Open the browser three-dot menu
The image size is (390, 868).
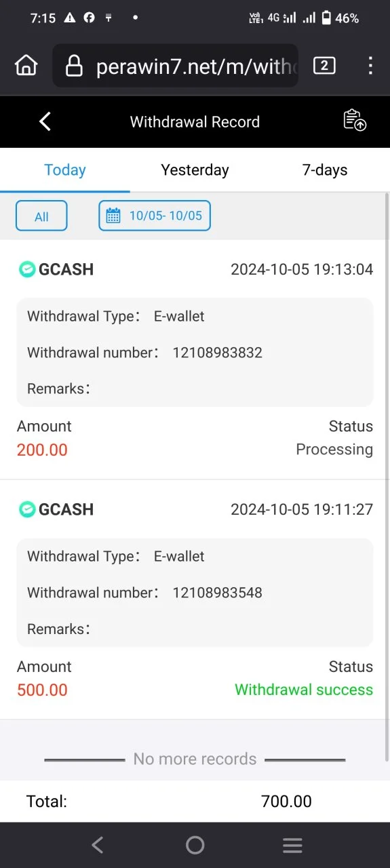370,66
